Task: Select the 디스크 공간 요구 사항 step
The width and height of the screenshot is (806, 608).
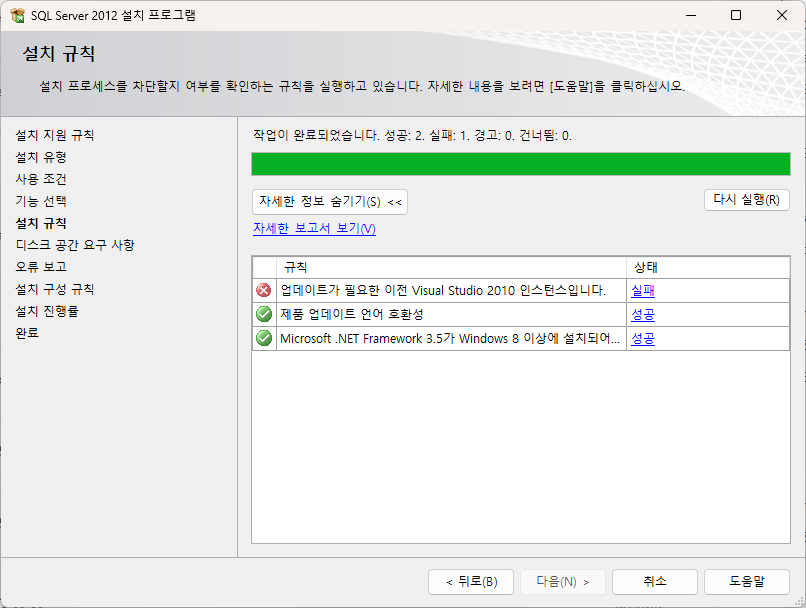Action: point(75,245)
